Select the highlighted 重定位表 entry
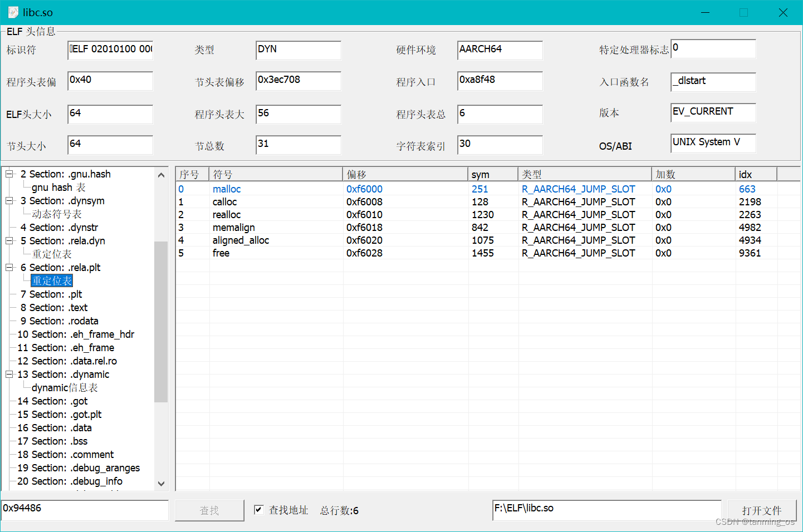 52,280
